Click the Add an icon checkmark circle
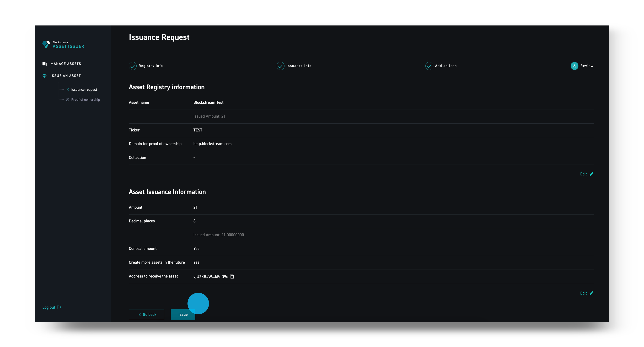 point(429,66)
